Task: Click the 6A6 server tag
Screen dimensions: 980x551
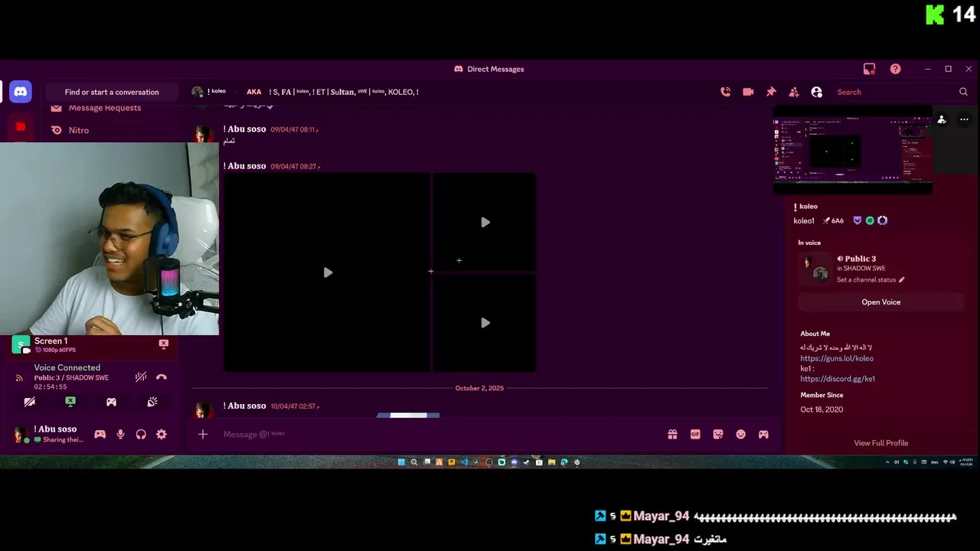Action: (833, 220)
